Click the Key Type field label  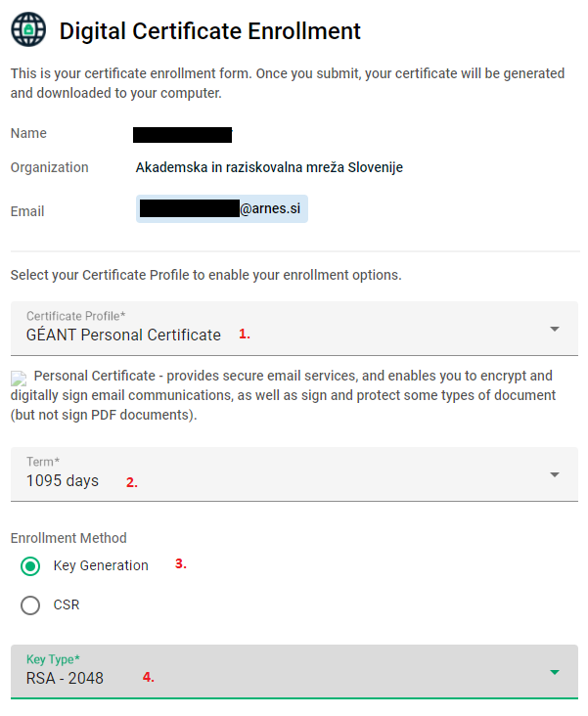(53, 659)
